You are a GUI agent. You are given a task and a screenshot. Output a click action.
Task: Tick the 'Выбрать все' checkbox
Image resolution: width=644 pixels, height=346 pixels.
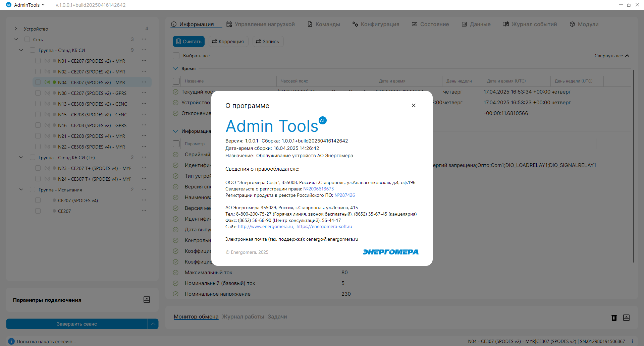(176, 56)
